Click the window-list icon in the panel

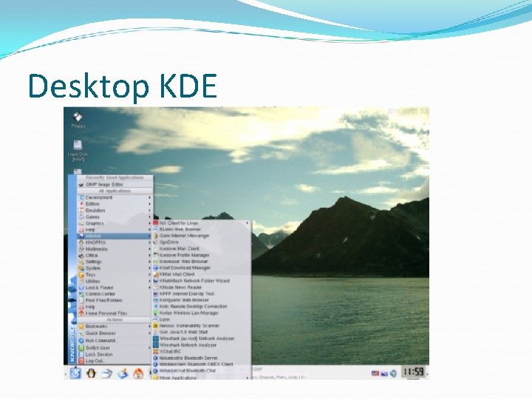pos(106,373)
